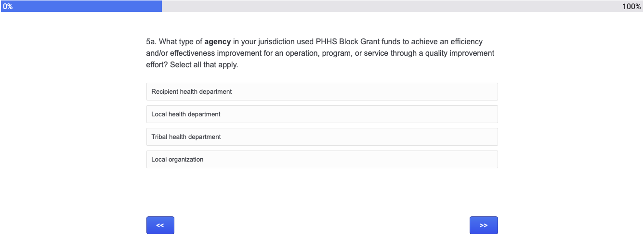The image size is (644, 251).
Task: Go back with the << previous button
Action: point(160,225)
